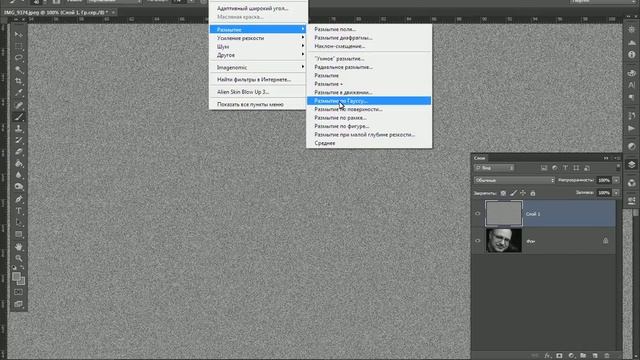Toggle type layers filter T icon
The height and width of the screenshot is (360, 640).
[565, 168]
